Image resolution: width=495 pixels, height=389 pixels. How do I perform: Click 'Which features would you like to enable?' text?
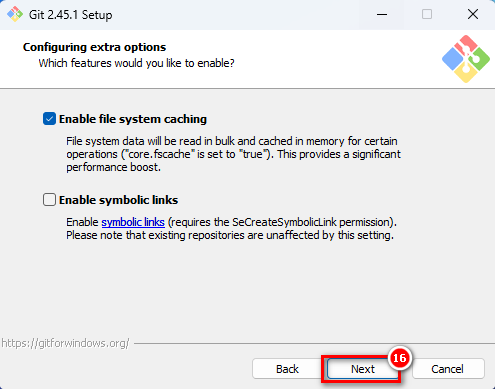pos(136,63)
